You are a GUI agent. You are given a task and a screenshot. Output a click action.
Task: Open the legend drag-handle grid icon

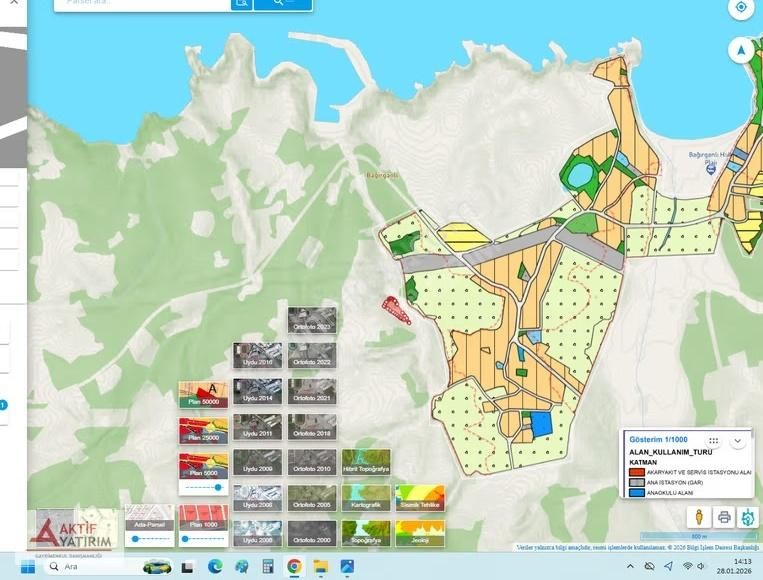pyautogui.click(x=713, y=440)
